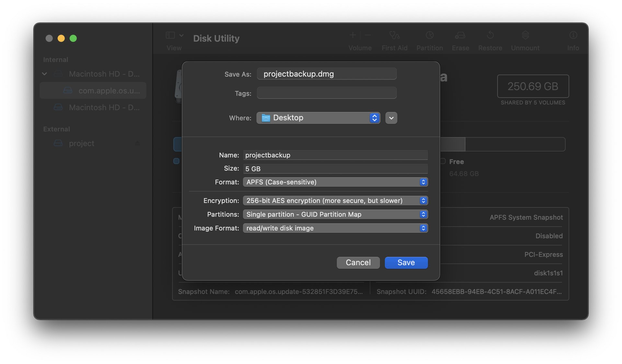Open the Partition tool icon
Screen dimensions: 622x364
pyautogui.click(x=430, y=35)
